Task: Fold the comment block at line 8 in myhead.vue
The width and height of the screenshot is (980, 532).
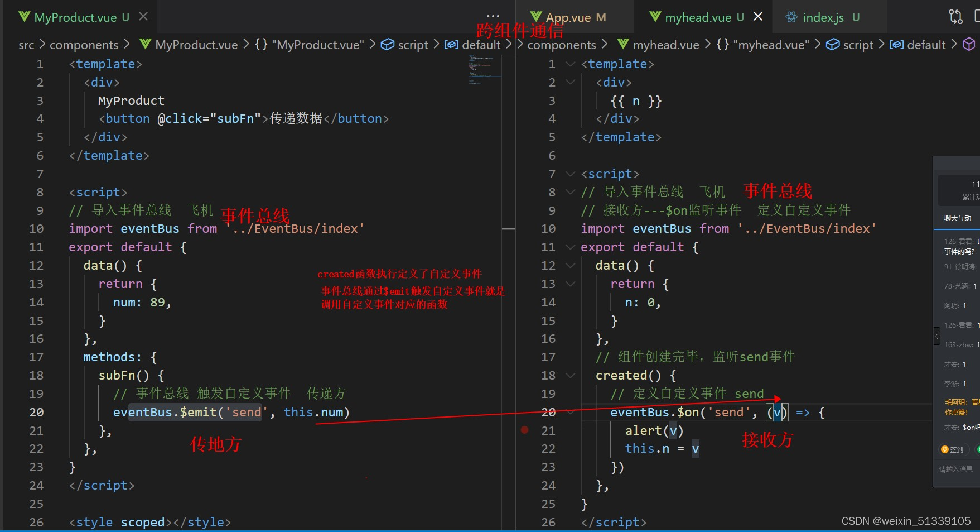Action: tap(570, 193)
